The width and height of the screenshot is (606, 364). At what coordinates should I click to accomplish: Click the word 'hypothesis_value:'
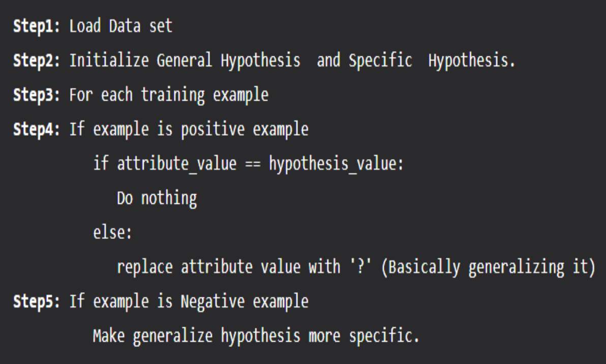click(x=336, y=164)
